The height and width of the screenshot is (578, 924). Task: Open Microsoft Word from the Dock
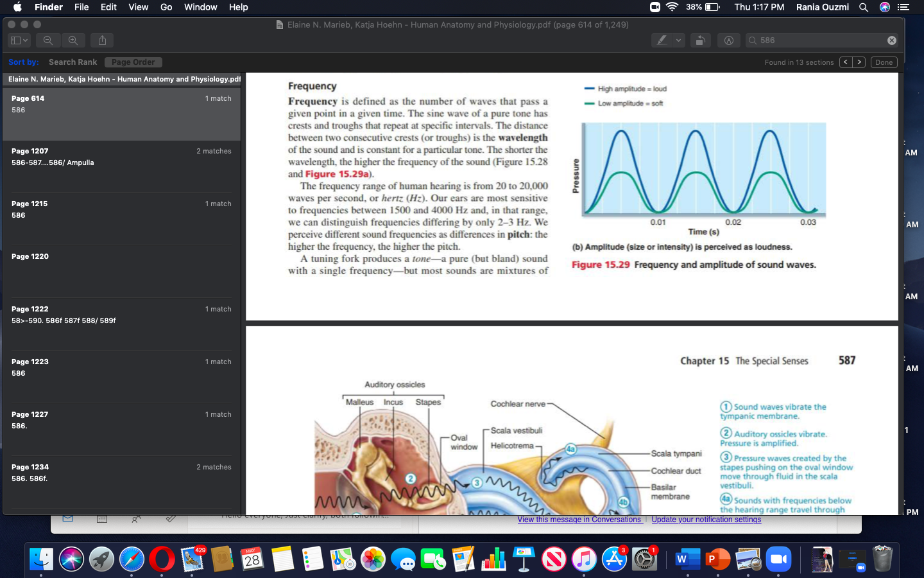coord(687,559)
